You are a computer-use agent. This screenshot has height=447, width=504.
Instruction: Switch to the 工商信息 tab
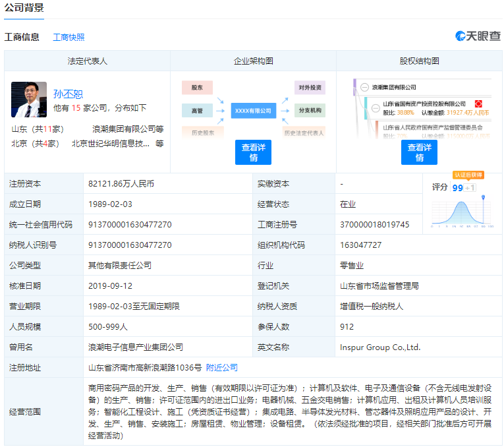pyautogui.click(x=22, y=37)
